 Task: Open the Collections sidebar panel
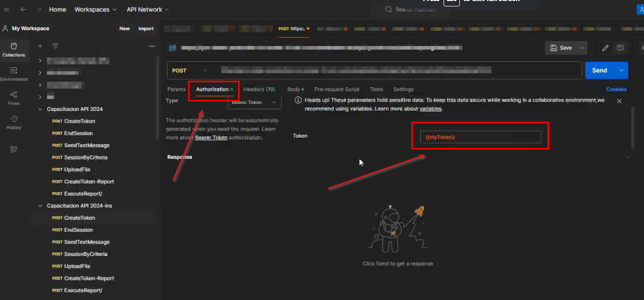[14, 50]
